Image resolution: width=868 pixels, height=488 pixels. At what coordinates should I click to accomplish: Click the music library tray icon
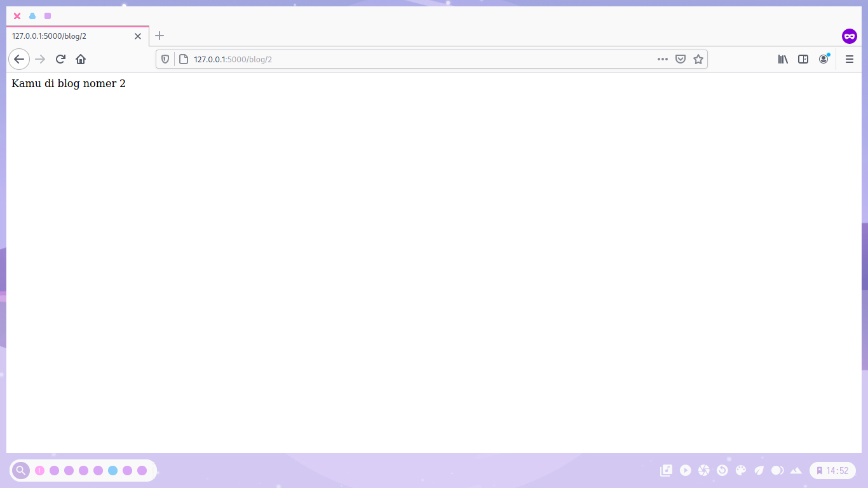pos(666,470)
